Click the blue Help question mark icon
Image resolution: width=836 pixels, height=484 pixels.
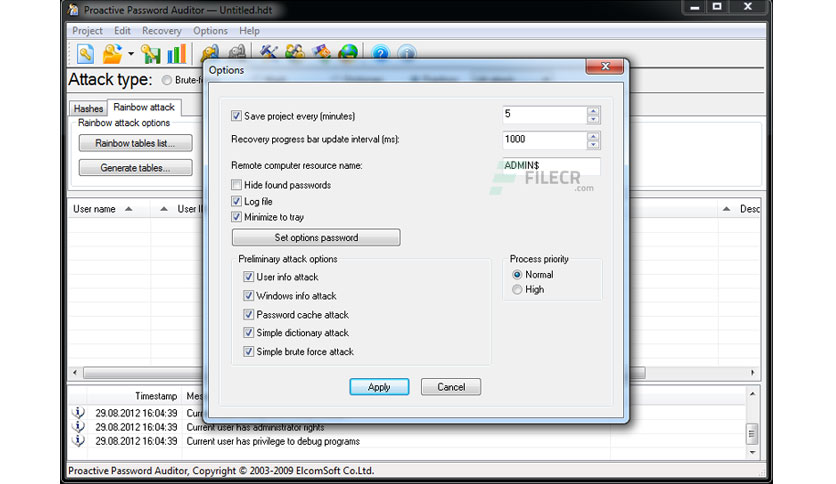click(x=381, y=52)
